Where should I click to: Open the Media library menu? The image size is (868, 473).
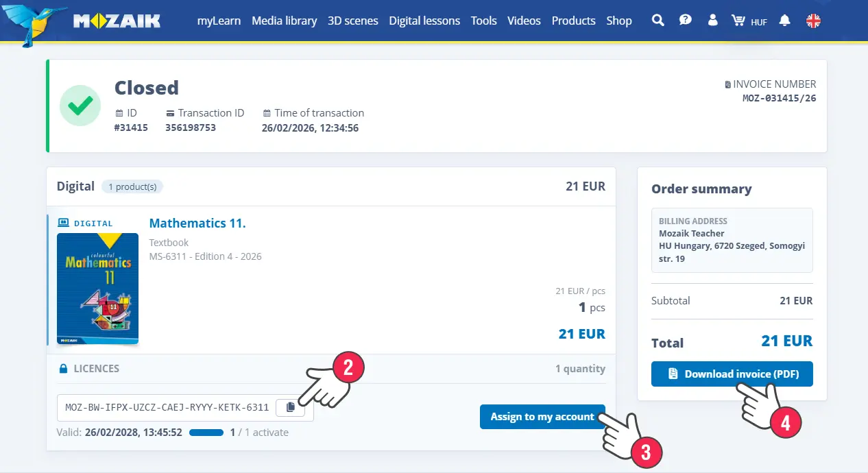[x=284, y=21]
